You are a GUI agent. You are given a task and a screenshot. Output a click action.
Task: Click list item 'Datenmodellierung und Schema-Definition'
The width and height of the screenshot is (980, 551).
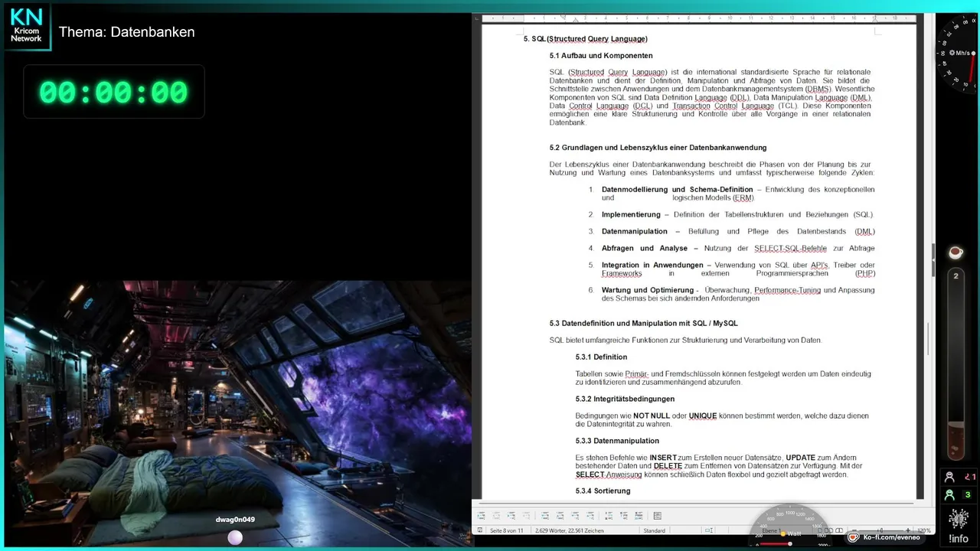[678, 189]
